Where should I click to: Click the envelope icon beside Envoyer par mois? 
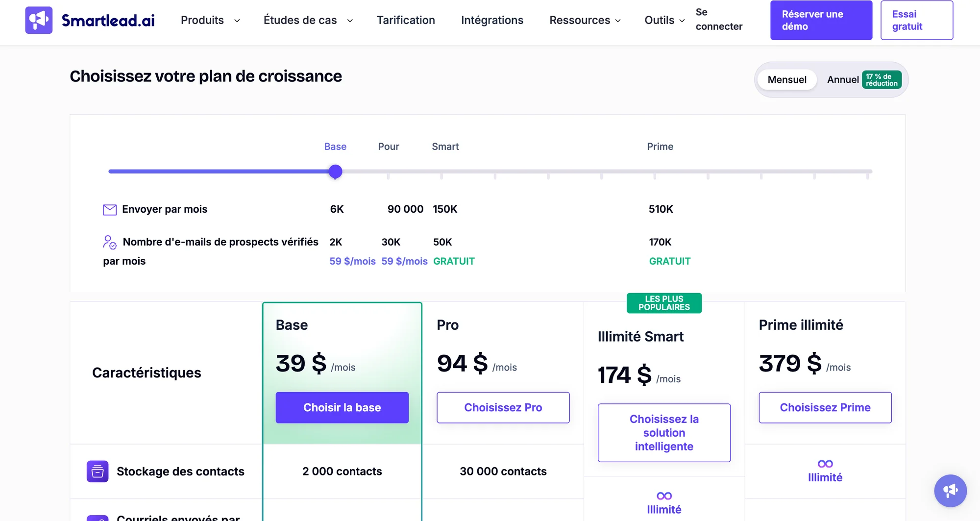pyautogui.click(x=110, y=210)
